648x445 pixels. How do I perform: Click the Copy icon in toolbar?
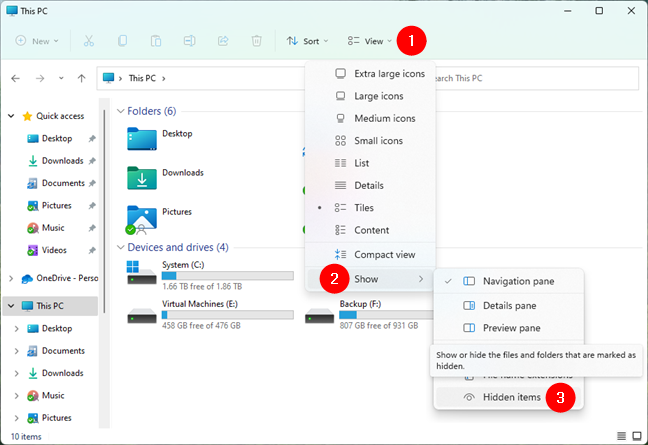(122, 41)
